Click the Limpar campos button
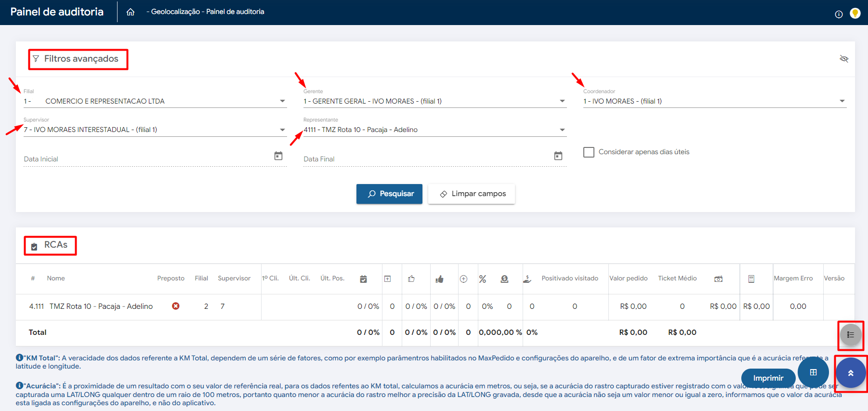 (x=472, y=194)
